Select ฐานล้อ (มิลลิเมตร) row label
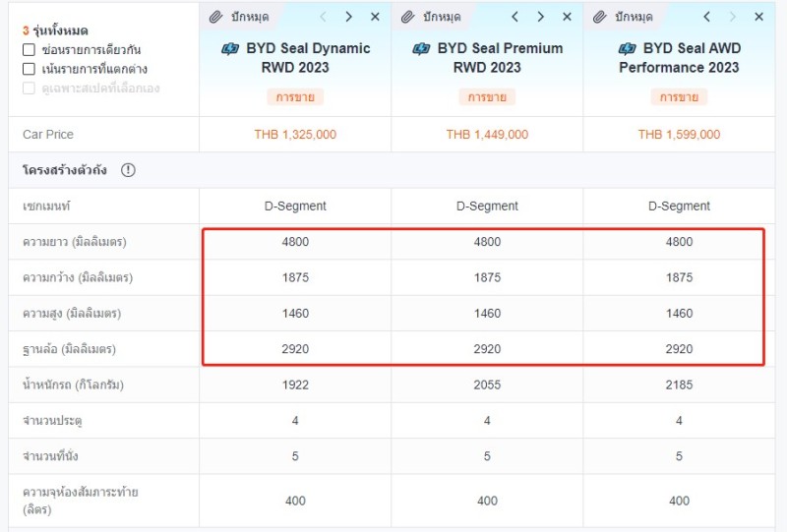787x532 pixels. 69,349
